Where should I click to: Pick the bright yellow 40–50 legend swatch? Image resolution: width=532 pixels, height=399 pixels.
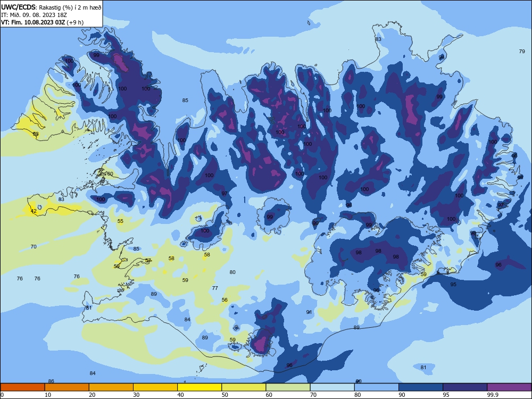pyautogui.click(x=199, y=387)
